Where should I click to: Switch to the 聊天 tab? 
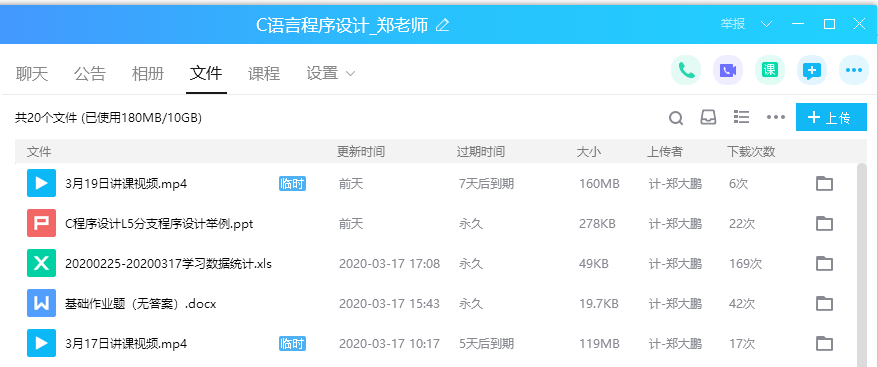[32, 73]
